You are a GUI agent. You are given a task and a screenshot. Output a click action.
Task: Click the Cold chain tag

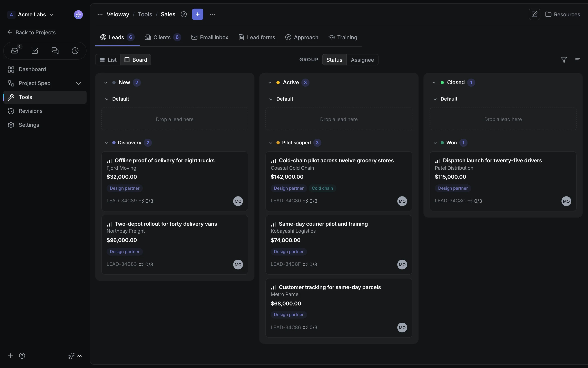pyautogui.click(x=322, y=188)
